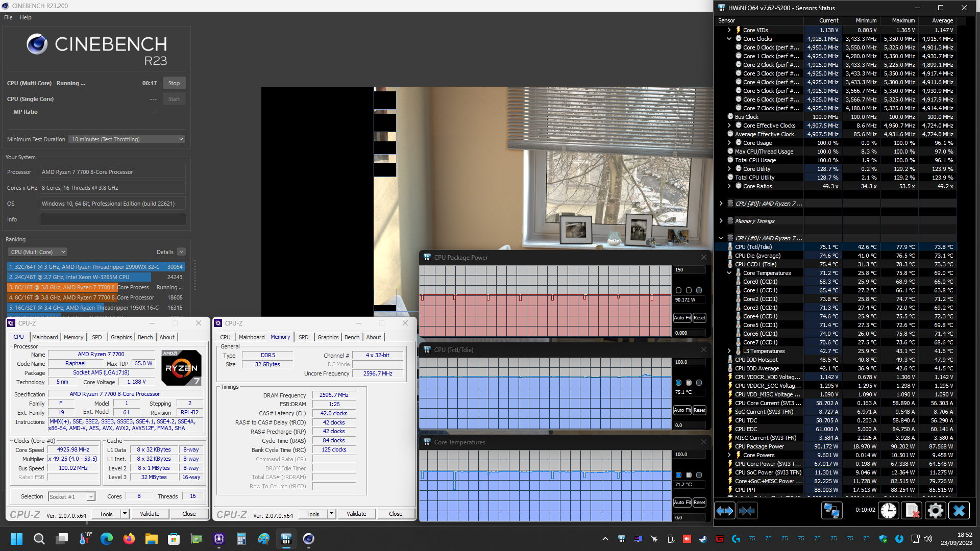This screenshot has height=551, width=980.
Task: Switch to About tab in left CPU-Z
Action: pyautogui.click(x=167, y=337)
